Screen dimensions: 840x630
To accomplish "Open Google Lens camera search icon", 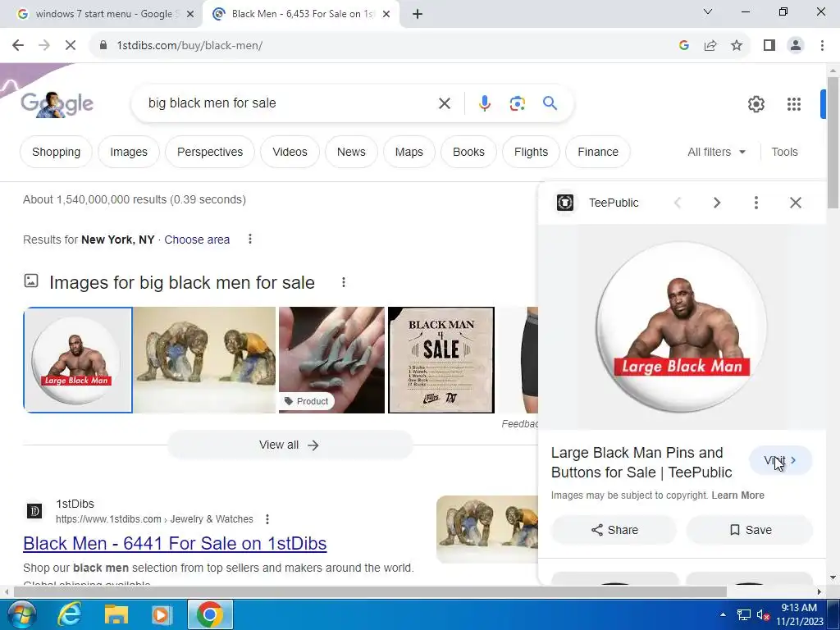I will 517,103.
